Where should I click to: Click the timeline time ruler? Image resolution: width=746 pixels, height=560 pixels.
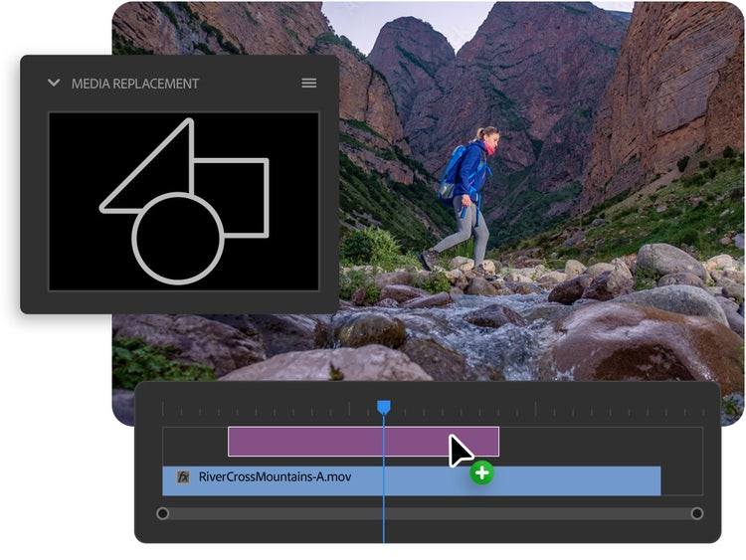point(433,409)
